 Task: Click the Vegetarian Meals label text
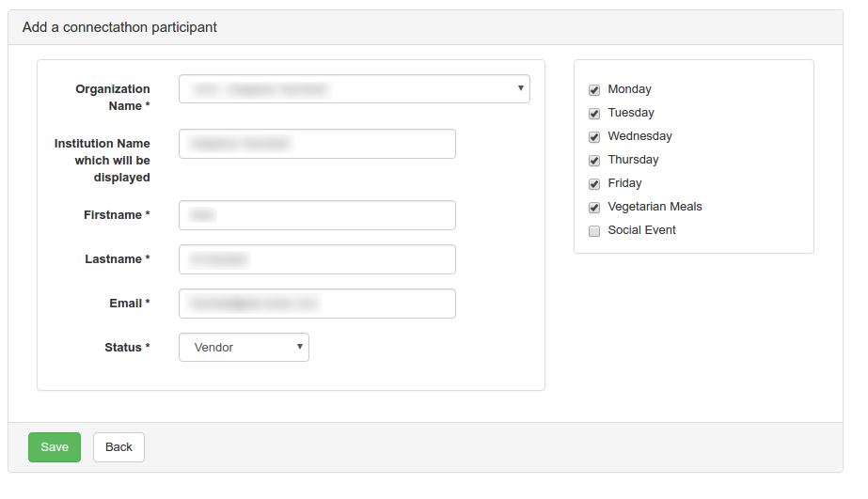point(655,207)
